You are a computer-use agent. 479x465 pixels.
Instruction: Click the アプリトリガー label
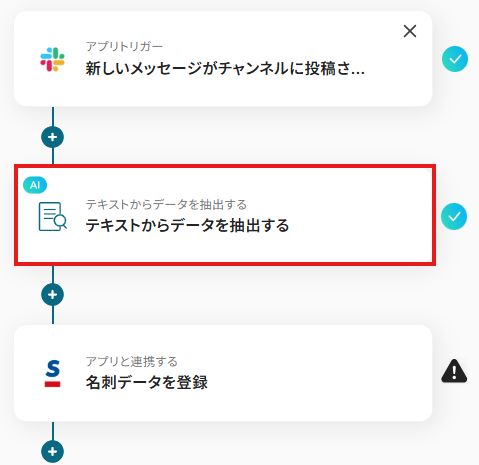(x=124, y=46)
